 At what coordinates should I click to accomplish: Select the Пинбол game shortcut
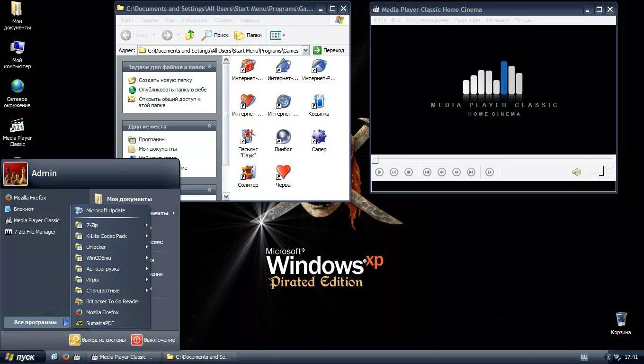tap(283, 141)
